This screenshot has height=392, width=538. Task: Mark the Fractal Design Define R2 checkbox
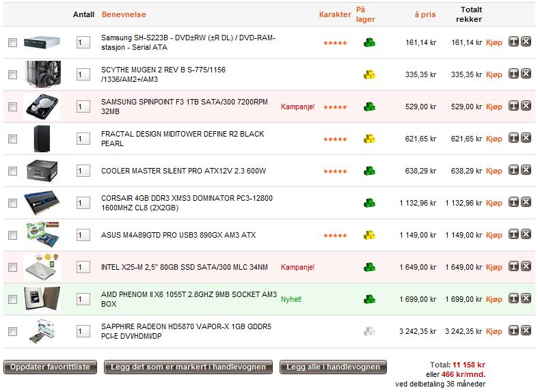pyautogui.click(x=13, y=139)
